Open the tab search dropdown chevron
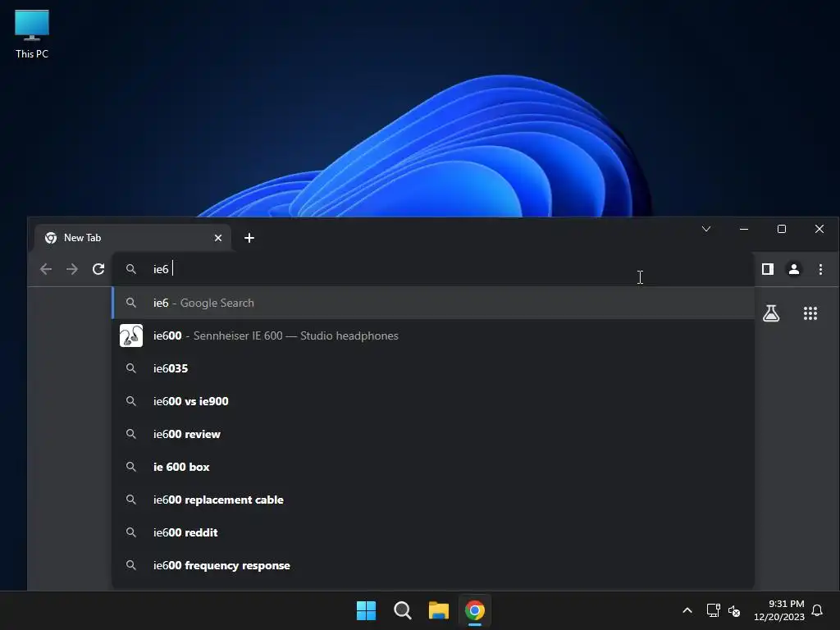Screen dimensions: 840x630 tap(706, 229)
